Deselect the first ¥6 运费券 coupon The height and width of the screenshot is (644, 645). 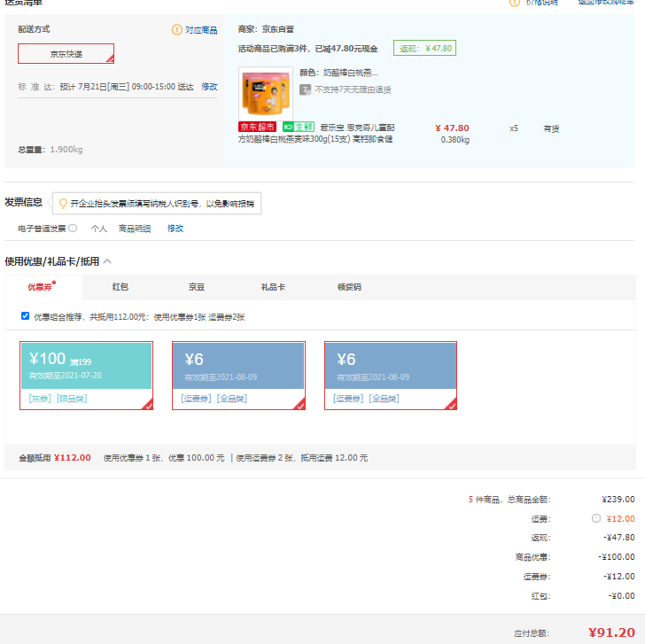point(238,376)
